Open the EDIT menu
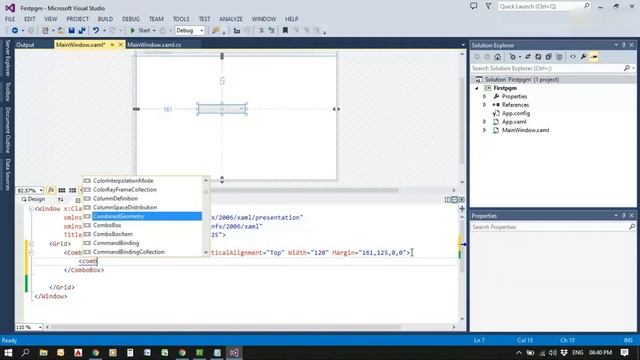640x360 pixels. (x=30, y=19)
